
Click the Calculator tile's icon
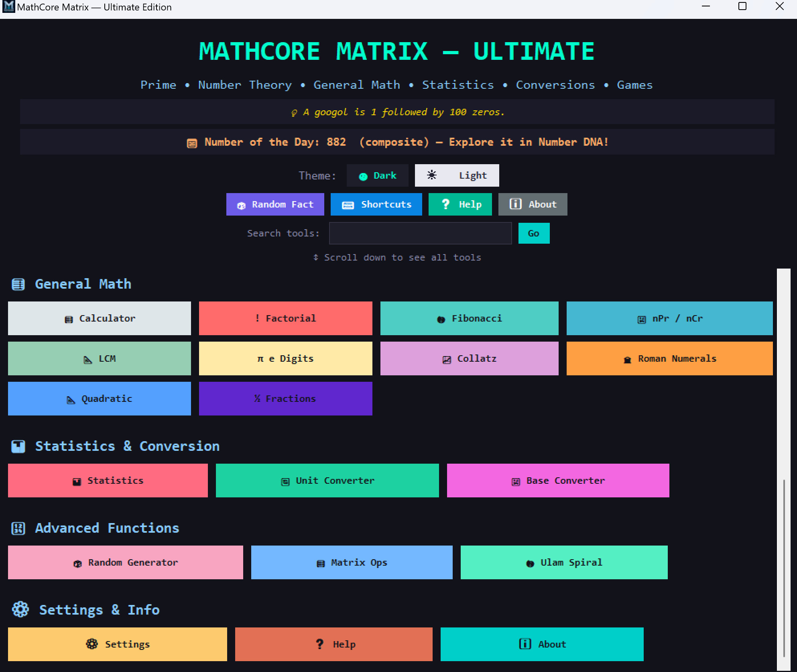(69, 320)
